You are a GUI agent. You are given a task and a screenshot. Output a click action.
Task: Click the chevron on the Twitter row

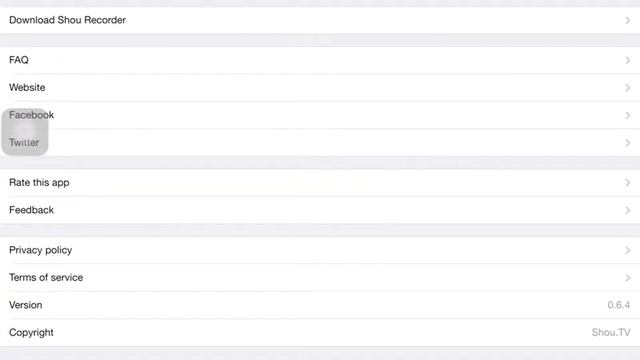coord(628,143)
